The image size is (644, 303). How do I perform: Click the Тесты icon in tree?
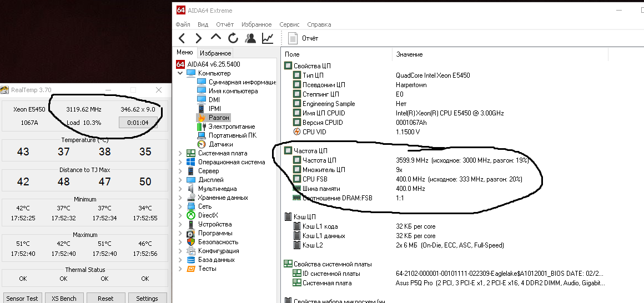click(x=191, y=269)
